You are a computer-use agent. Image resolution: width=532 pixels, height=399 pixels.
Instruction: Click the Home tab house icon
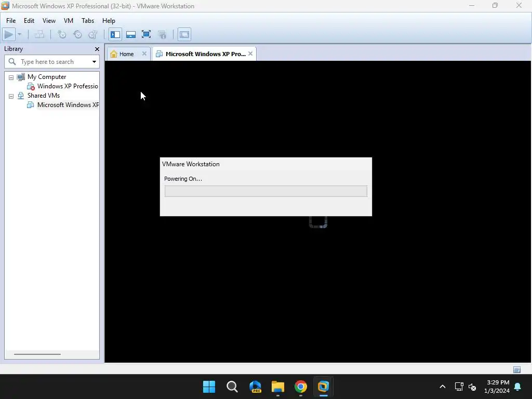pyautogui.click(x=114, y=54)
